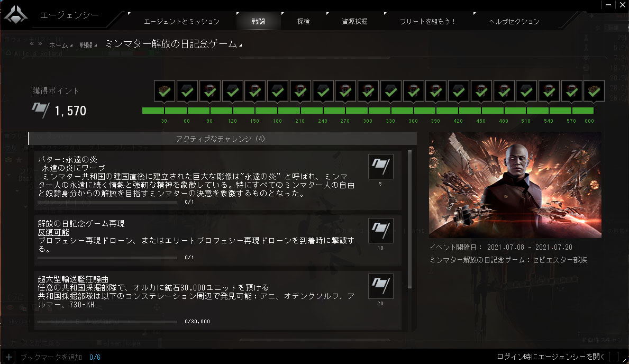Click the 180-point reward icon
The height and width of the screenshot is (364, 629).
click(x=278, y=91)
